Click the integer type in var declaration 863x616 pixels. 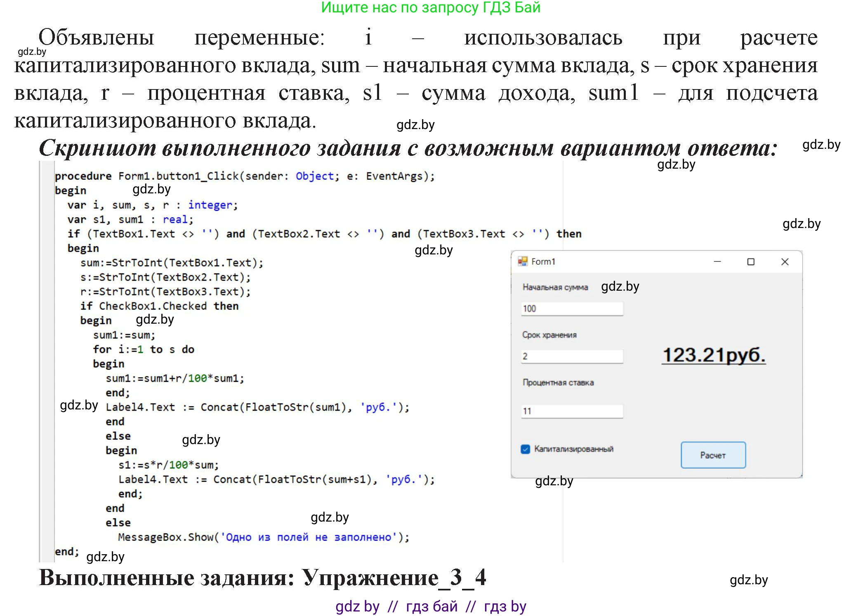tap(210, 205)
